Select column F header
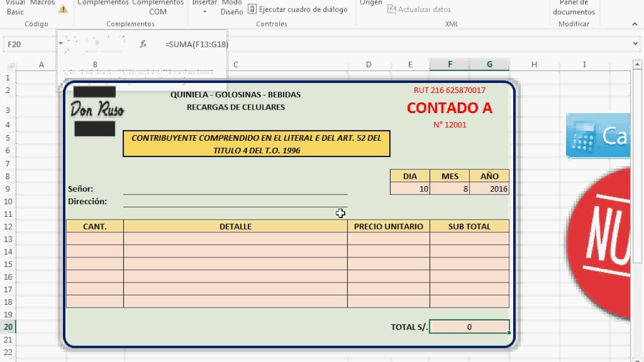The width and height of the screenshot is (644, 362). [450, 64]
